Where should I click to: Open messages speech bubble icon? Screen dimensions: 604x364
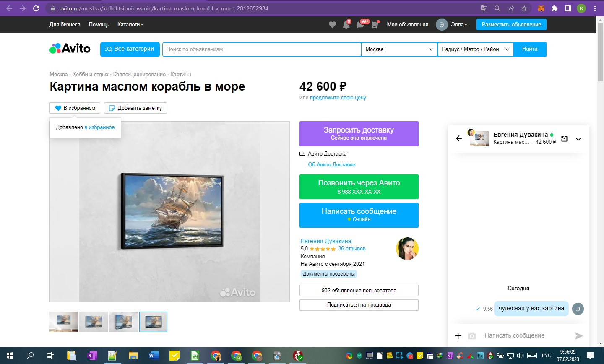[x=360, y=25]
